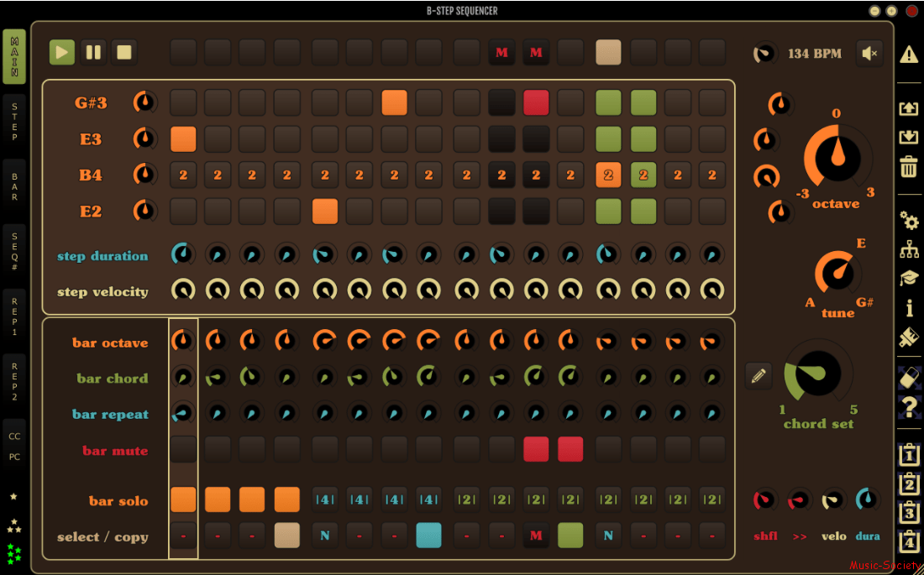924x575 pixels.
Task: Open the hierarchy tree icon
Action: (909, 249)
